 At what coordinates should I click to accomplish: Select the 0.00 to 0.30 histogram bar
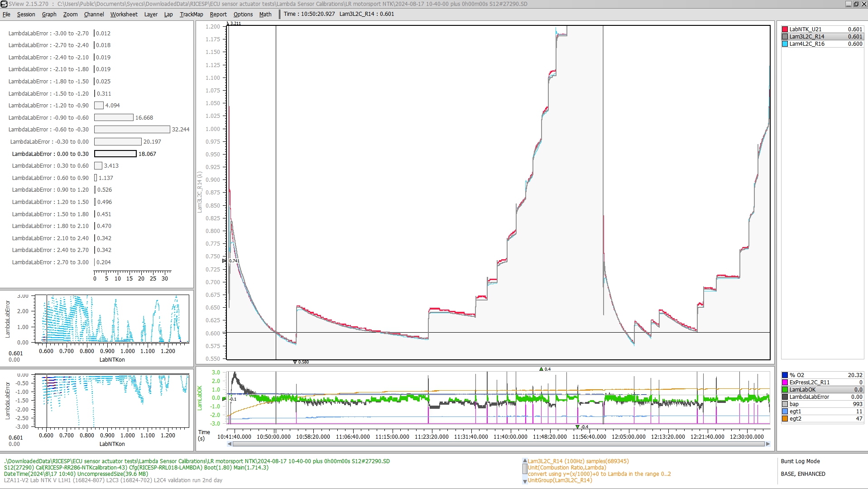(x=115, y=154)
